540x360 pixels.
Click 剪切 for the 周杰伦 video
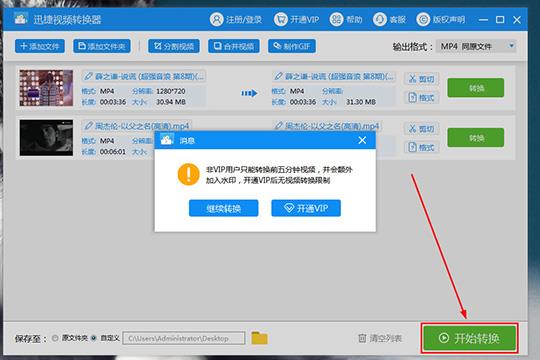click(422, 129)
